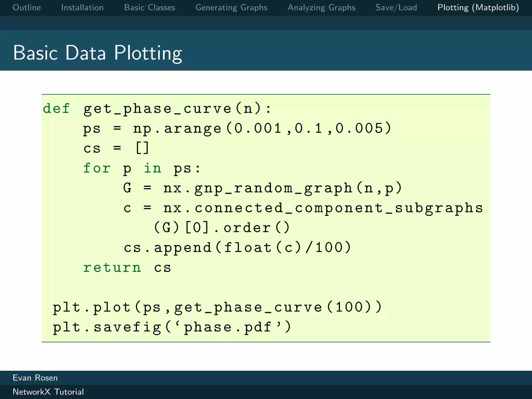532x399 pixels.
Task: Click the def get_phase_curve(n): line
Action: point(157,109)
